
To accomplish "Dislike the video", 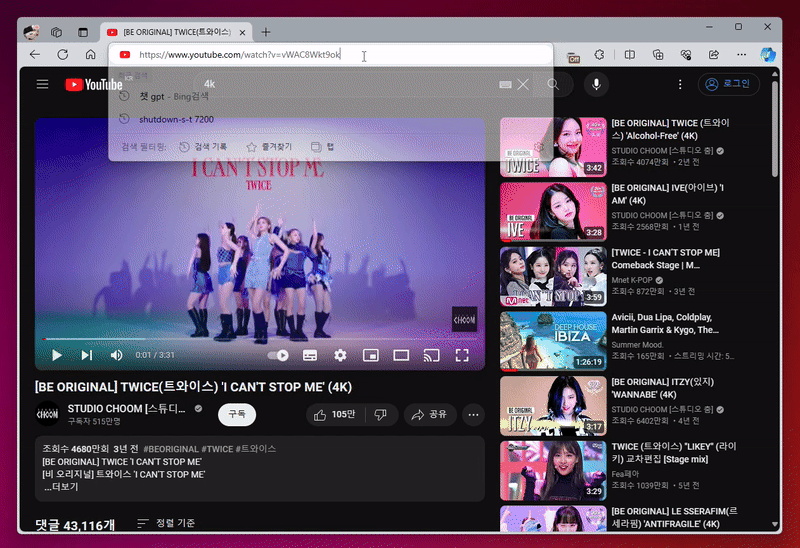I will (x=381, y=415).
